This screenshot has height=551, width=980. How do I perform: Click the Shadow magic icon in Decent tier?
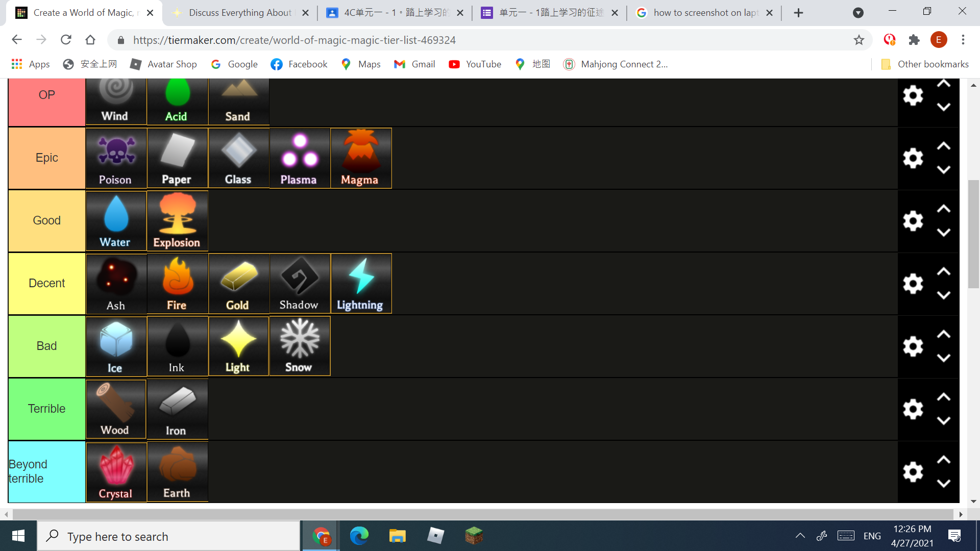click(298, 283)
